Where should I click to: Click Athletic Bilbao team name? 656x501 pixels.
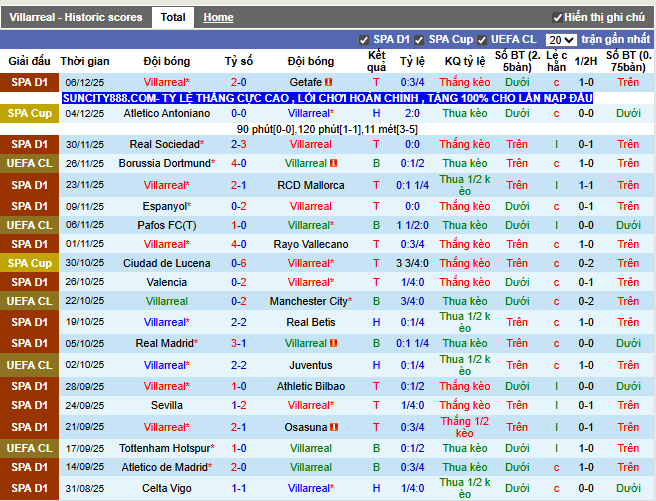pos(311,386)
